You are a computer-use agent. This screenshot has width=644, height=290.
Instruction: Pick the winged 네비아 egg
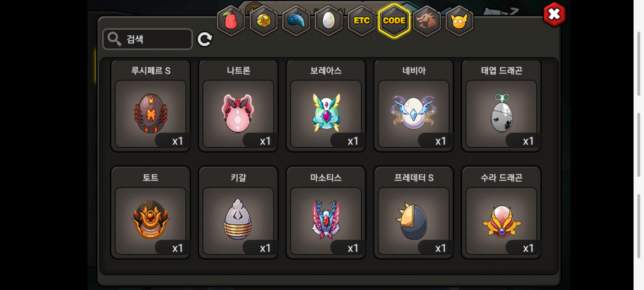(x=414, y=106)
